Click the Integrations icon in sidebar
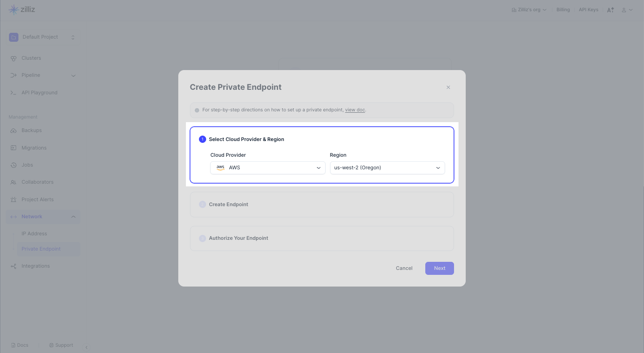Screen dimensions: 644x353 pyautogui.click(x=13, y=266)
